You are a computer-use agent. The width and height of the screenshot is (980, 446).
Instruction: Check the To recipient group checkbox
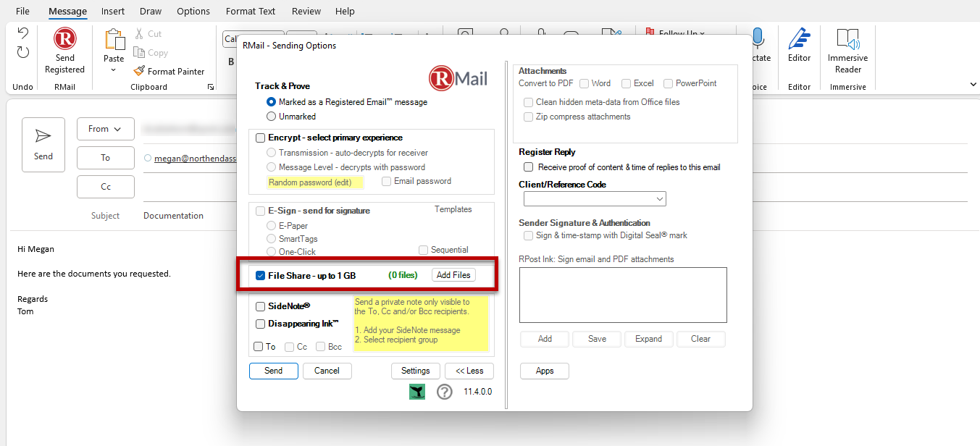click(x=259, y=347)
